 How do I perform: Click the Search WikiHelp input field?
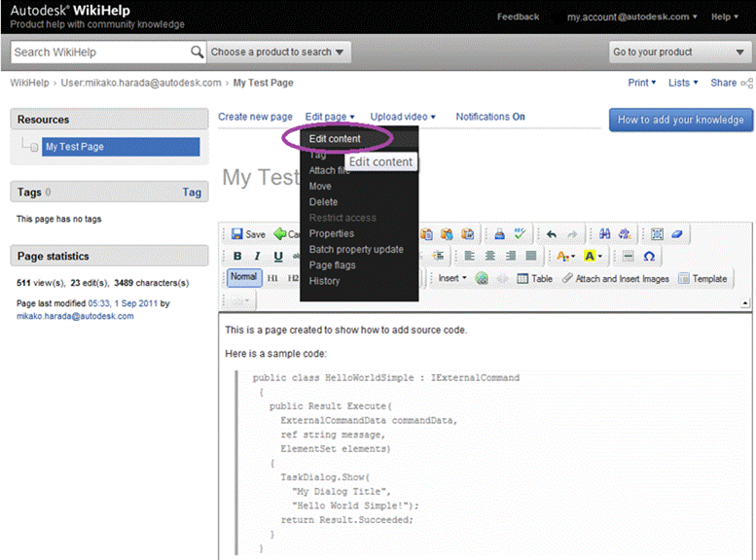click(99, 52)
